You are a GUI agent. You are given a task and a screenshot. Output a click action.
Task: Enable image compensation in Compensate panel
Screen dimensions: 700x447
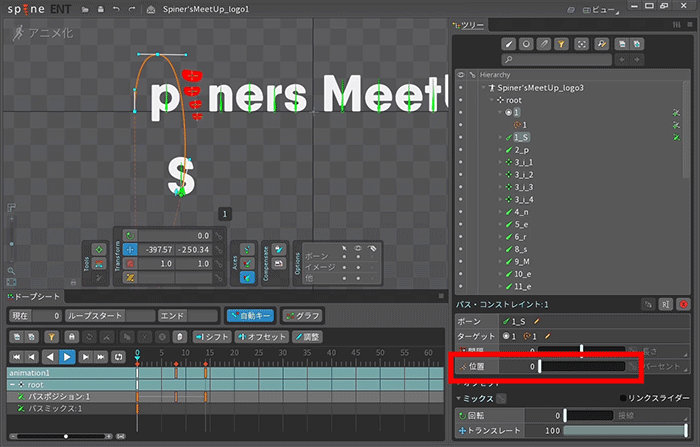(x=278, y=263)
